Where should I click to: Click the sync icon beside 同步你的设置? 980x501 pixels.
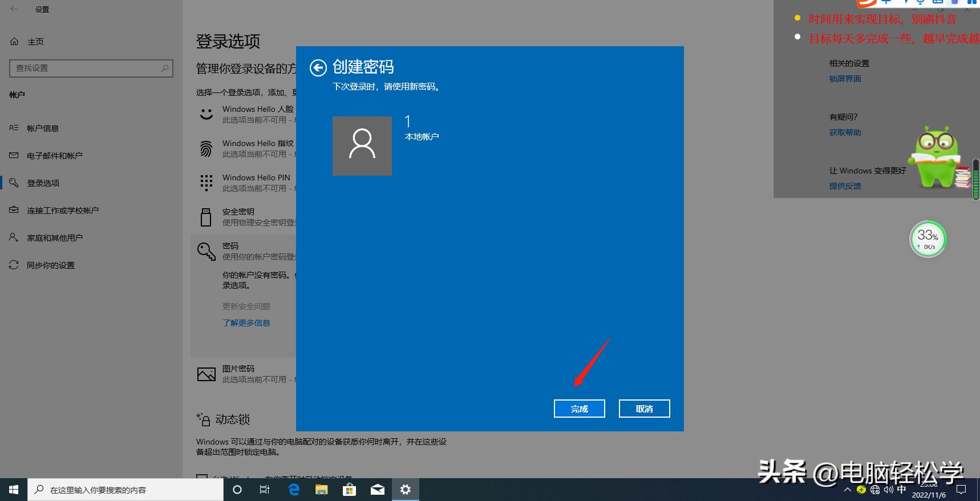pyautogui.click(x=14, y=265)
